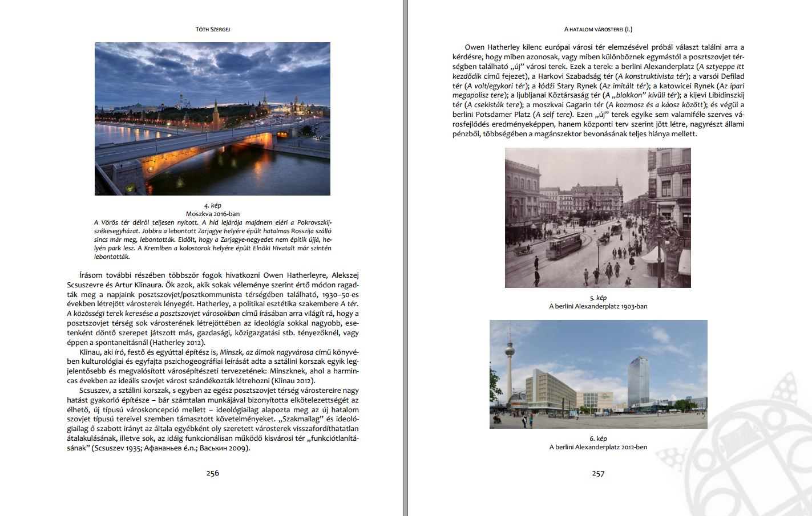
Task: Click the '(Hatherley 2012)' citation
Action: (x=177, y=343)
